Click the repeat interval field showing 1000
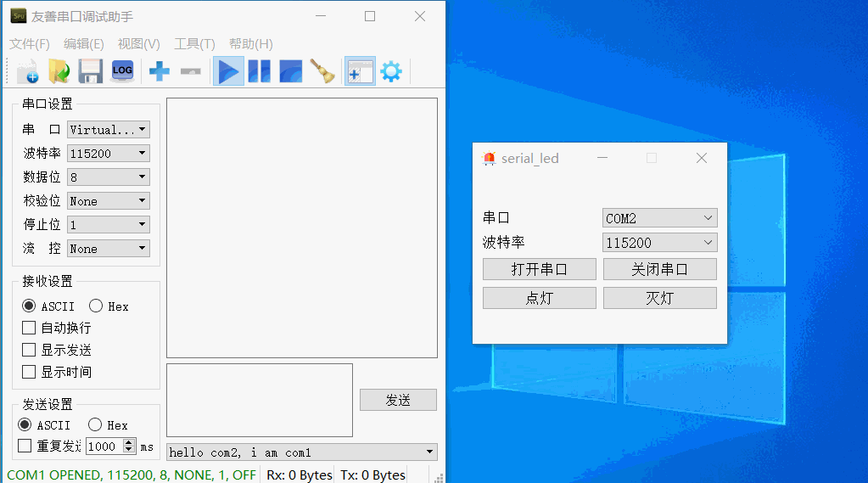This screenshot has height=483, width=868. [105, 446]
